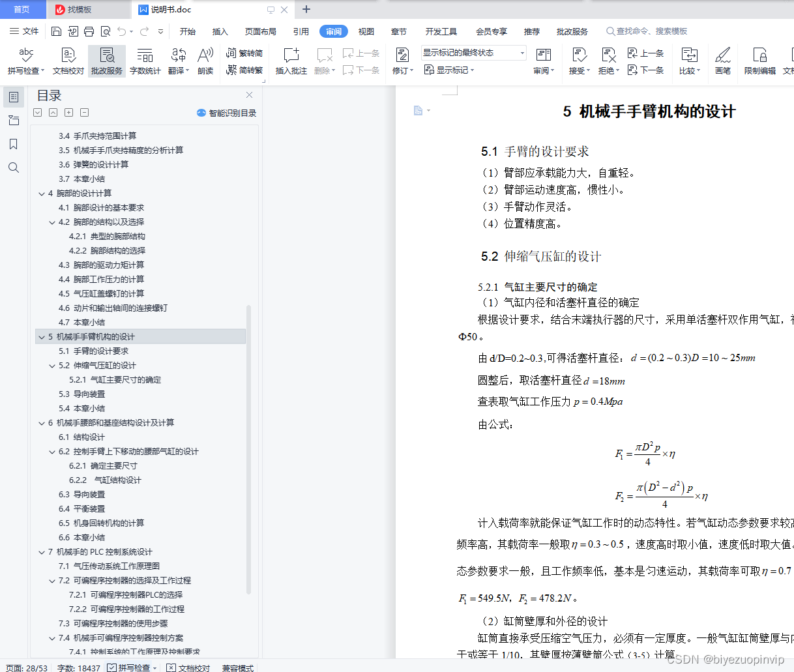Click the Undo arrow icon
The height and width of the screenshot is (672, 794).
tap(123, 31)
